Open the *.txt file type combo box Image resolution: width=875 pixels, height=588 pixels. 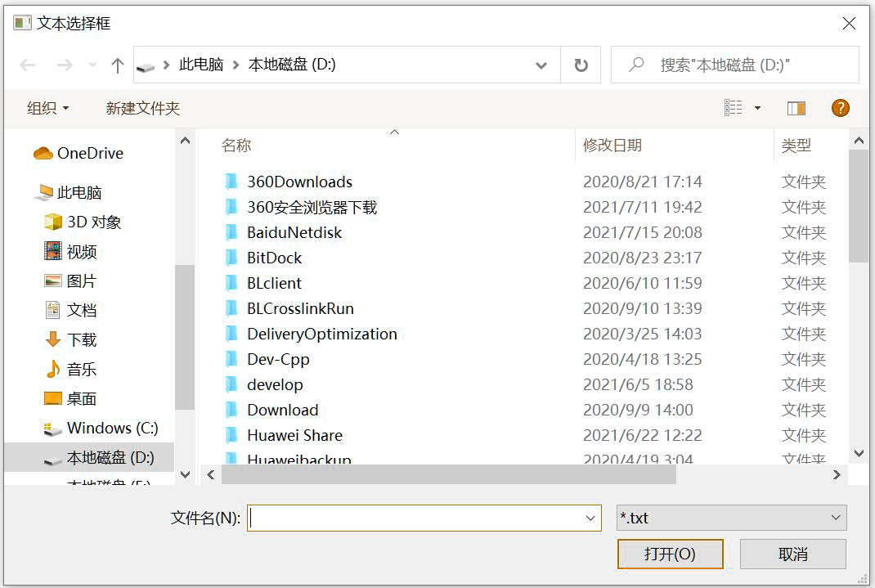click(731, 518)
